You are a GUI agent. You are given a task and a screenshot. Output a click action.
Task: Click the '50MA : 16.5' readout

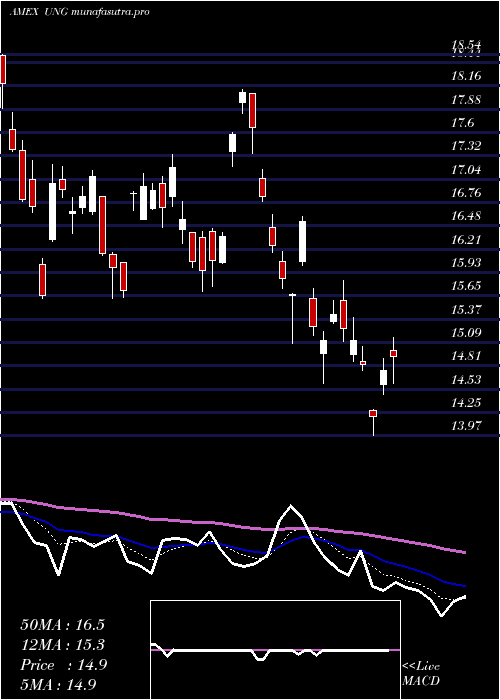click(x=62, y=625)
